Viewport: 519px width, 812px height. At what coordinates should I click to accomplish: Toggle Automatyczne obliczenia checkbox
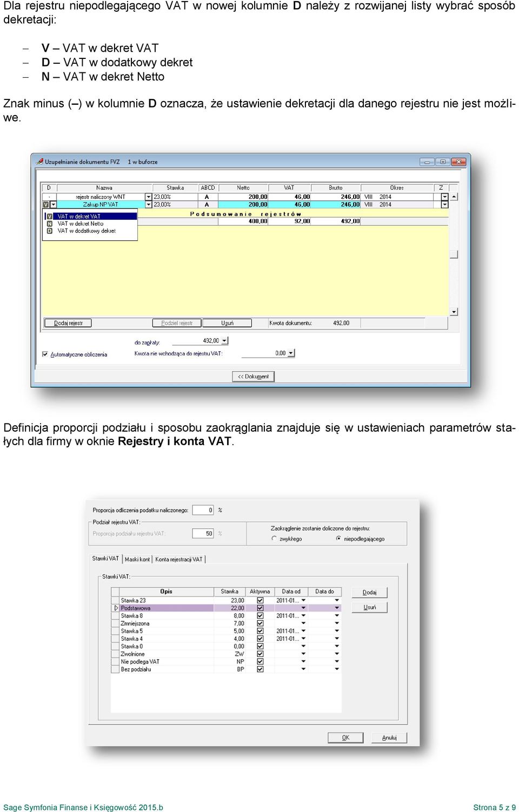[x=45, y=354]
